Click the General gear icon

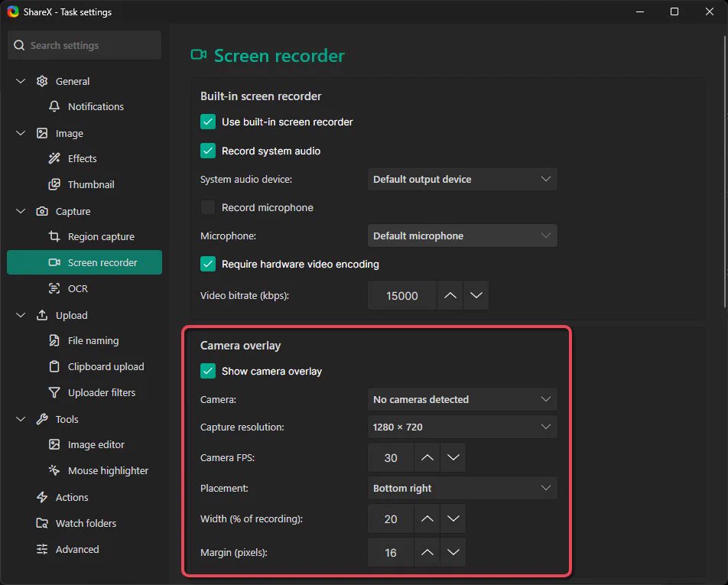click(x=42, y=81)
